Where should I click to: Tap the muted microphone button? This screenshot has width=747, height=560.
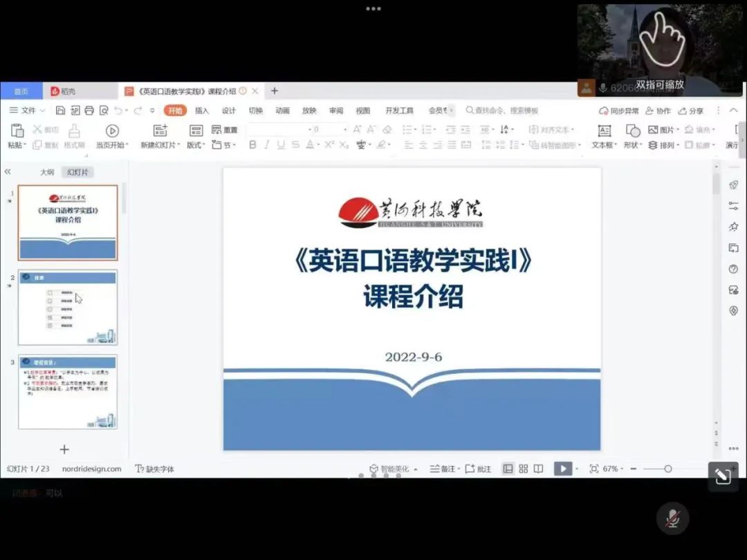coord(673,518)
